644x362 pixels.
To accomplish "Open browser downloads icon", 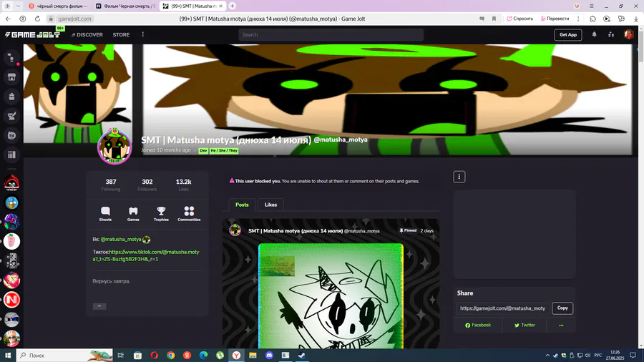I will click(636, 19).
